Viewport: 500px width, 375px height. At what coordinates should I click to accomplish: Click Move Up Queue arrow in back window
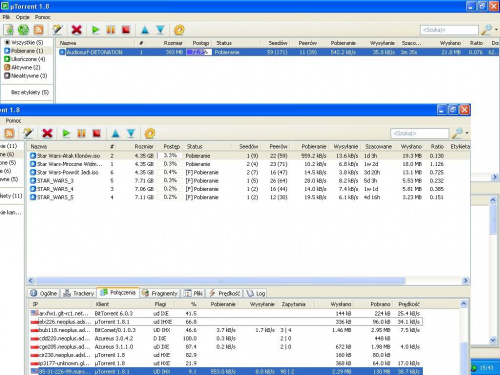[x=145, y=30]
